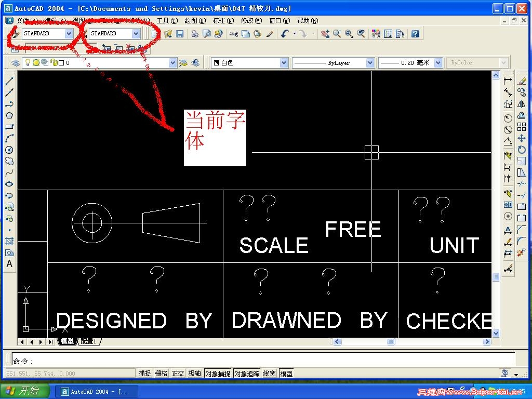Click the horizontal scrollbar thumb
The image size is (532, 399).
391,342
